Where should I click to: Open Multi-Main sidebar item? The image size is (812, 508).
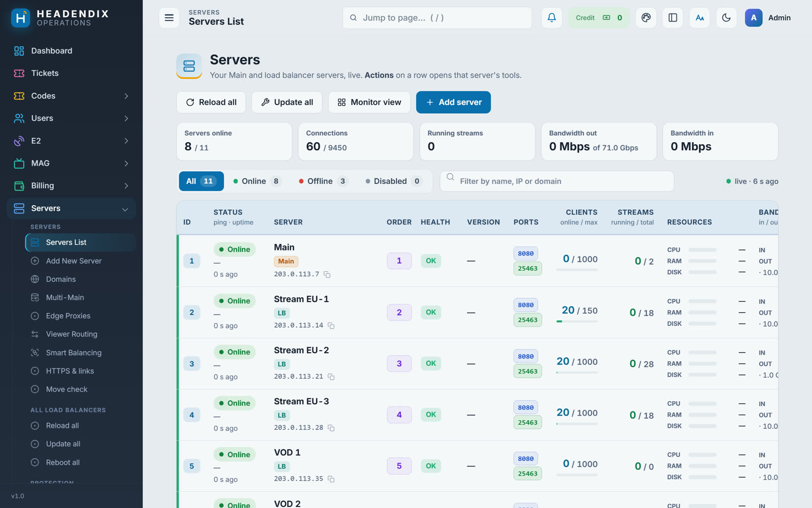tap(80, 298)
